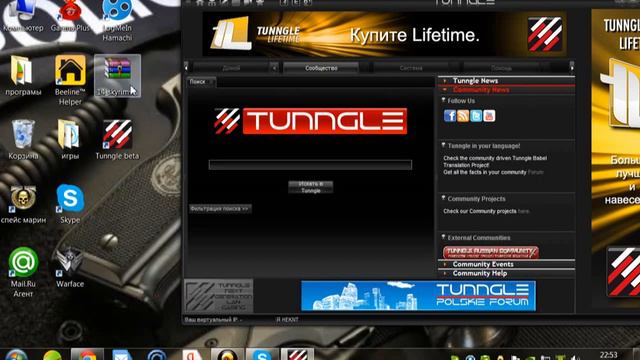
Task: Focus the Tunngle search input field
Action: pos(310,165)
